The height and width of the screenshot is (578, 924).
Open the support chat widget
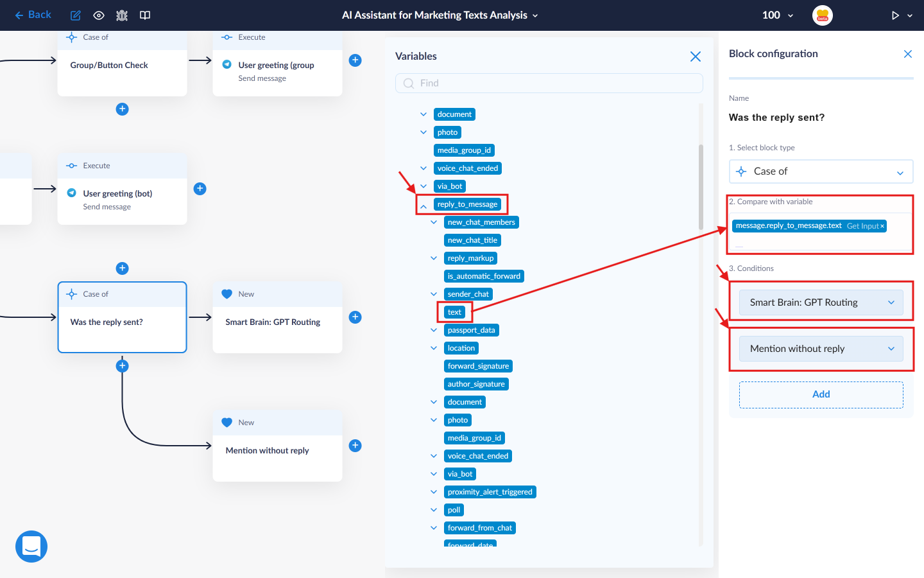[x=31, y=547]
